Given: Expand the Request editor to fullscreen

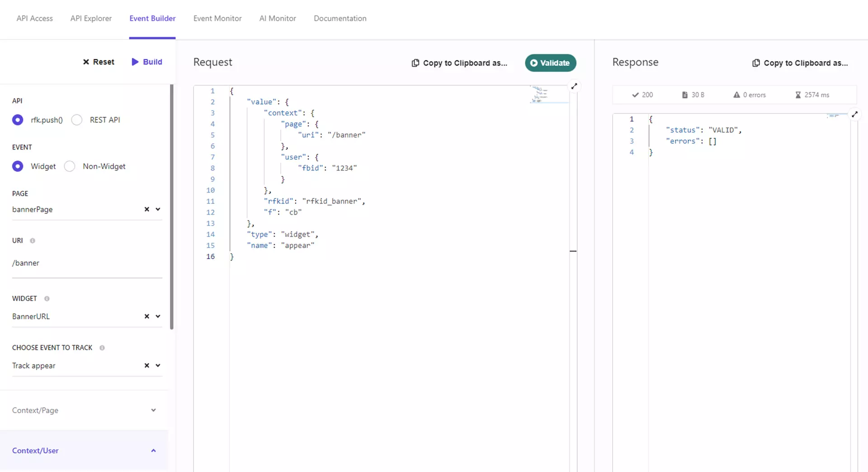Looking at the screenshot, I should pyautogui.click(x=574, y=86).
